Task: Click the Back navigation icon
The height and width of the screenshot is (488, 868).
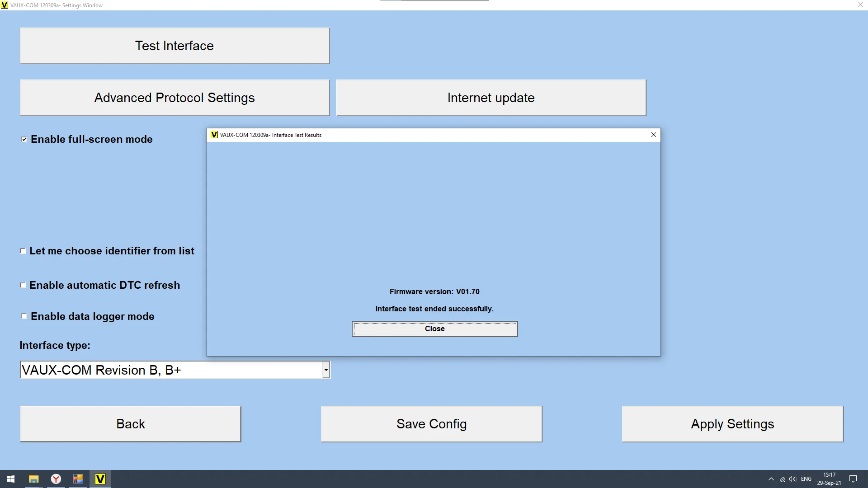Action: pyautogui.click(x=131, y=424)
